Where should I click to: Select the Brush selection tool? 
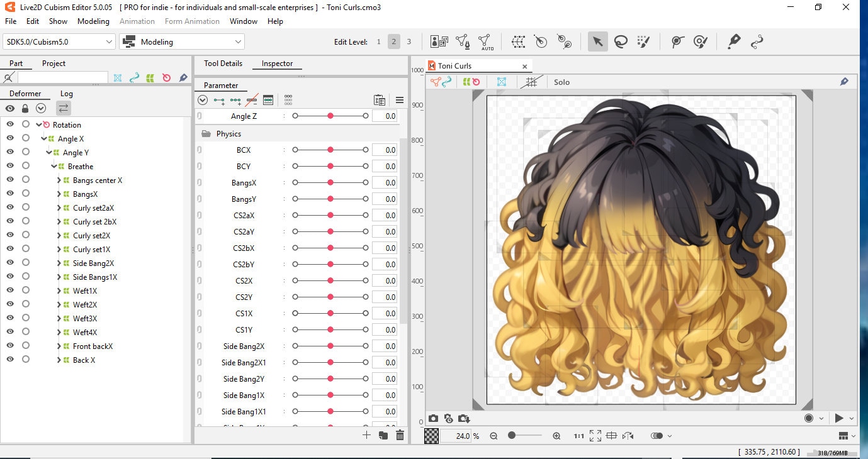[643, 41]
